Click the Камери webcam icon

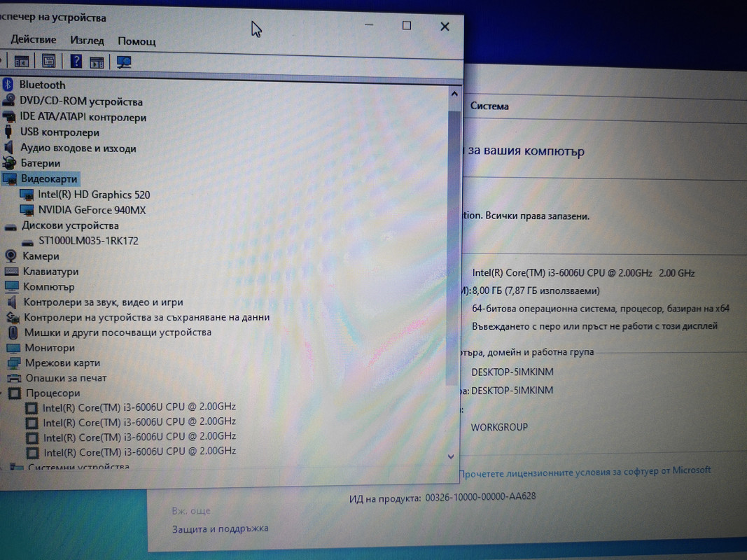point(11,255)
